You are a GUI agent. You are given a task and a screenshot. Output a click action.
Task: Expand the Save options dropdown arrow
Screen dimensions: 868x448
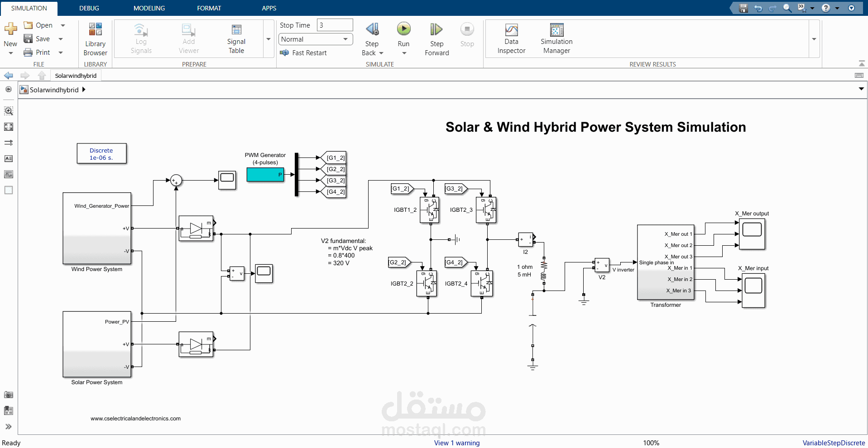pos(61,38)
